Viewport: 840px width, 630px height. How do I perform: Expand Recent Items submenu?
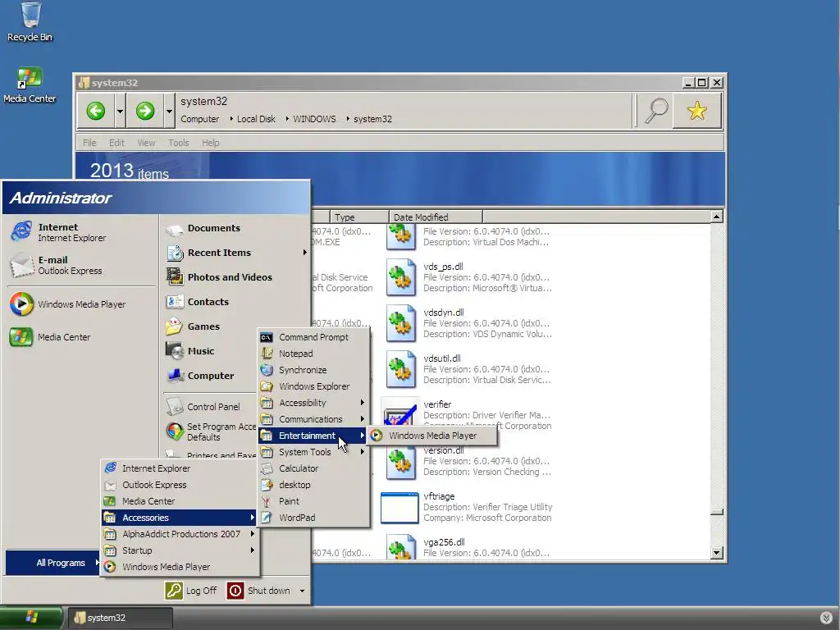pos(304,253)
